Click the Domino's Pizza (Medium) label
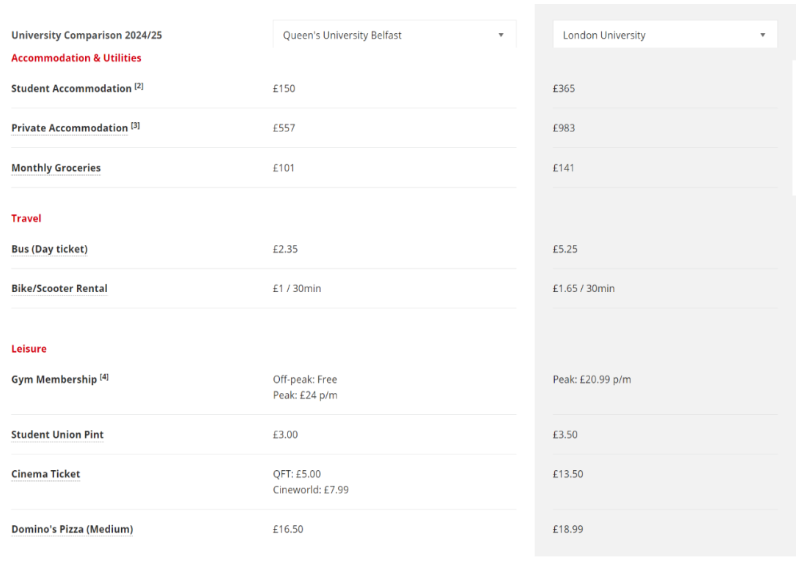This screenshot has width=808, height=567. click(x=72, y=529)
